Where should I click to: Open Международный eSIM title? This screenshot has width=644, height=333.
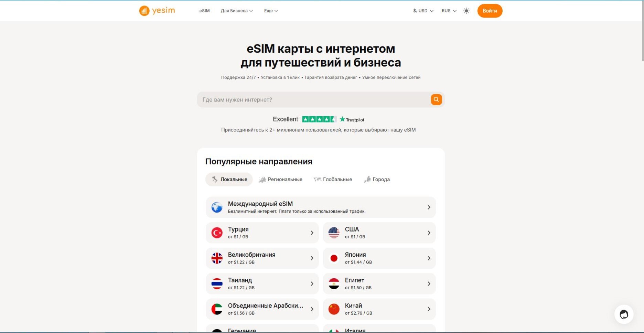tap(260, 204)
